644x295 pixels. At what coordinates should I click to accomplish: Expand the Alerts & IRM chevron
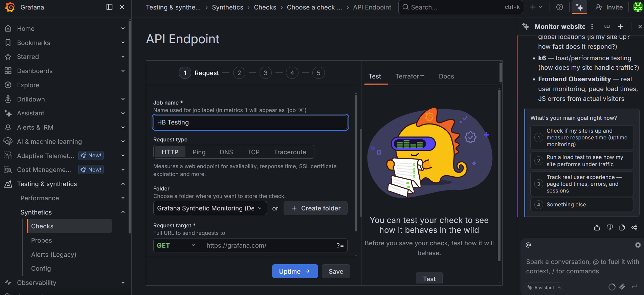pyautogui.click(x=123, y=127)
